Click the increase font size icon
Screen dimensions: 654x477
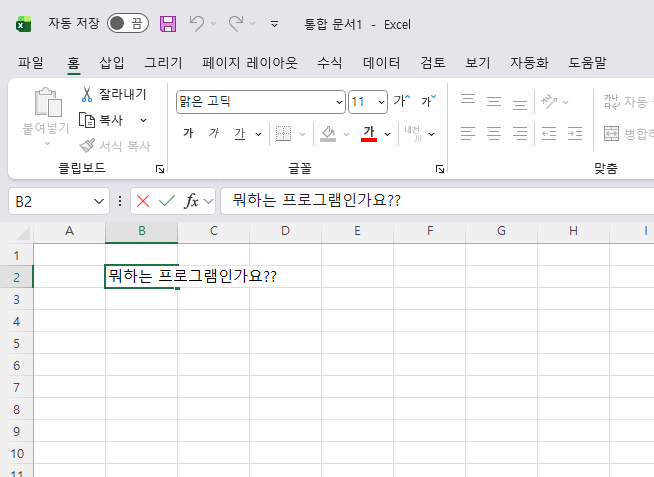tap(402, 101)
